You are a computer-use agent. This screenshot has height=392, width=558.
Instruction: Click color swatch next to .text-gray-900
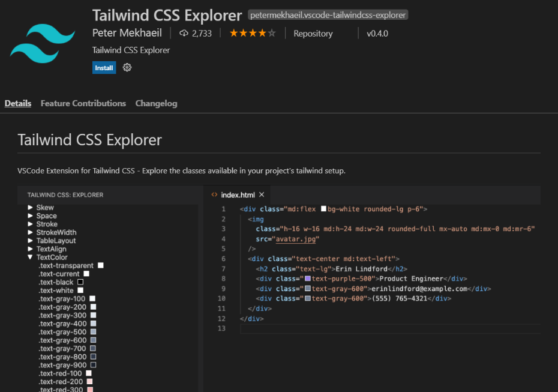(x=93, y=364)
